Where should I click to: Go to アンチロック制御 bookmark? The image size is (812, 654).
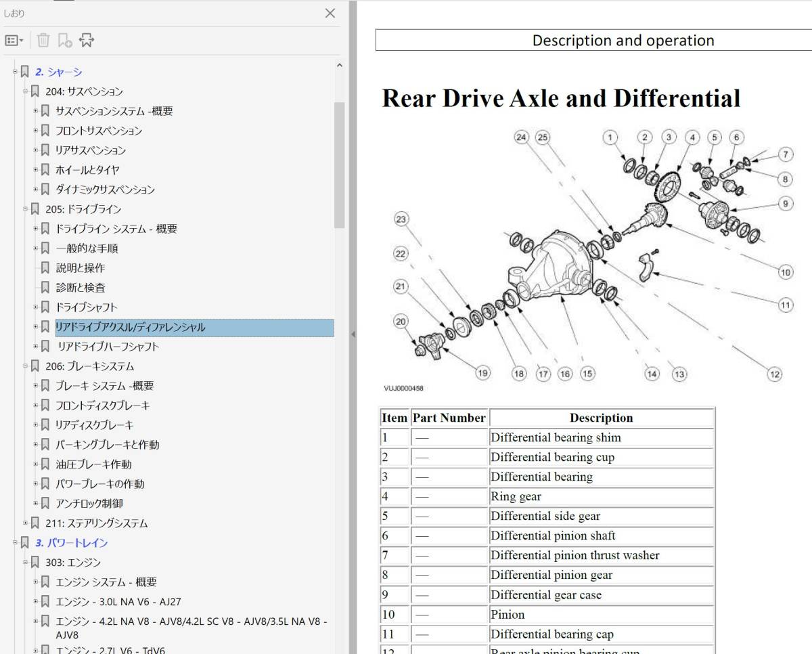(89, 504)
